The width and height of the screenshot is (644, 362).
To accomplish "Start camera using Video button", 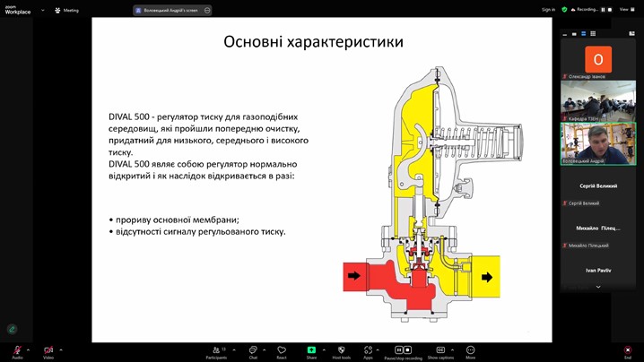I will [x=48, y=352].
